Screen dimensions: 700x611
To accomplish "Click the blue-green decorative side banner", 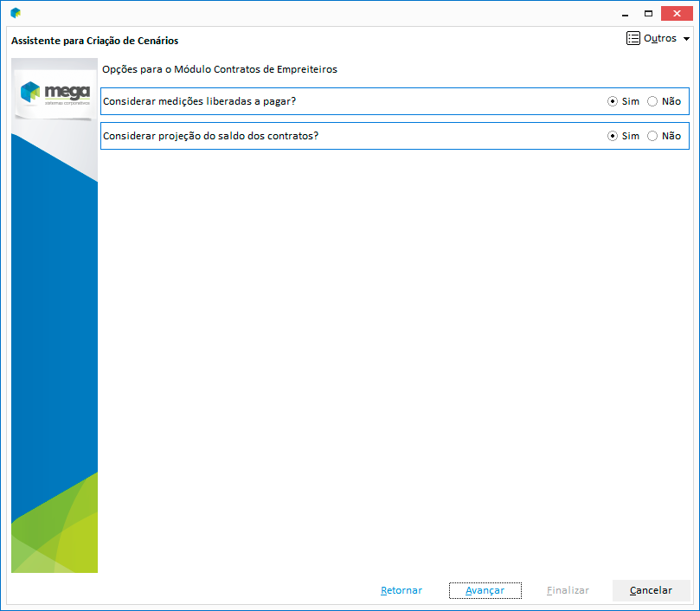I will coord(55,346).
